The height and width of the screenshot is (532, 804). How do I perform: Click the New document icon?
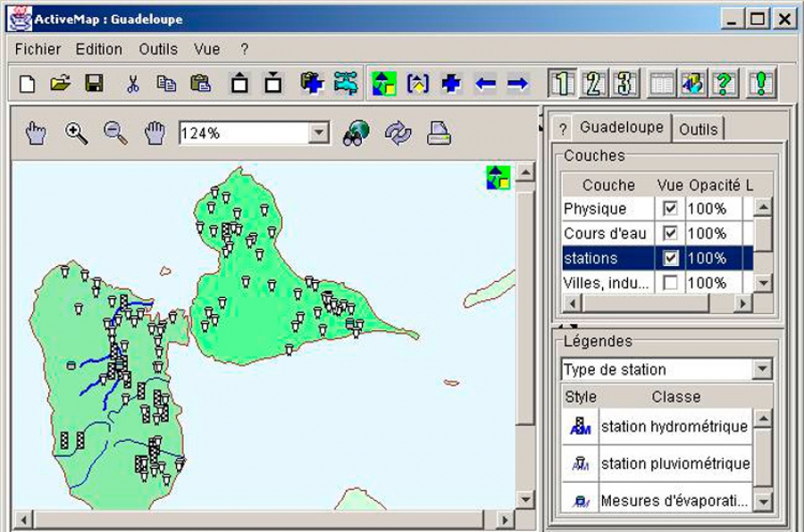28,84
